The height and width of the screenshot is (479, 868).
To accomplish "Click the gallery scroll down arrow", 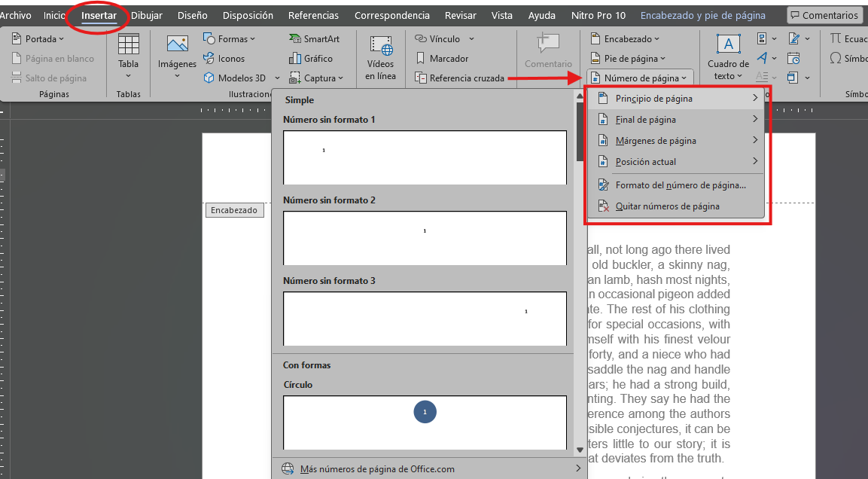I will [580, 450].
